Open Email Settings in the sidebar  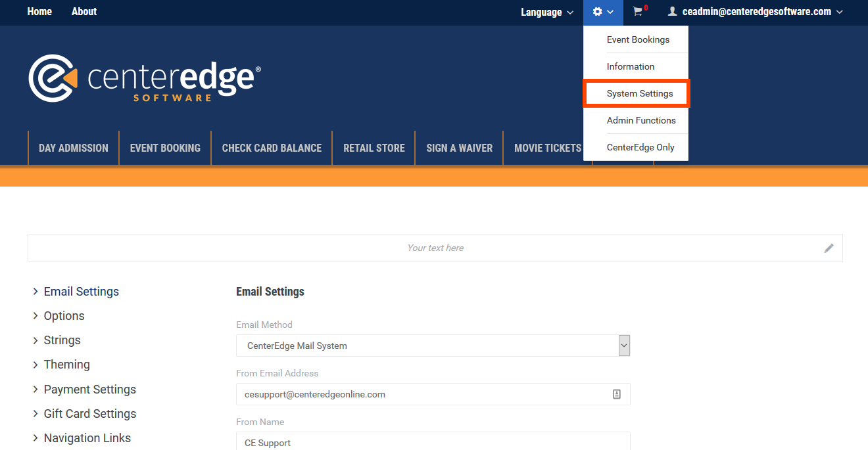tap(82, 292)
